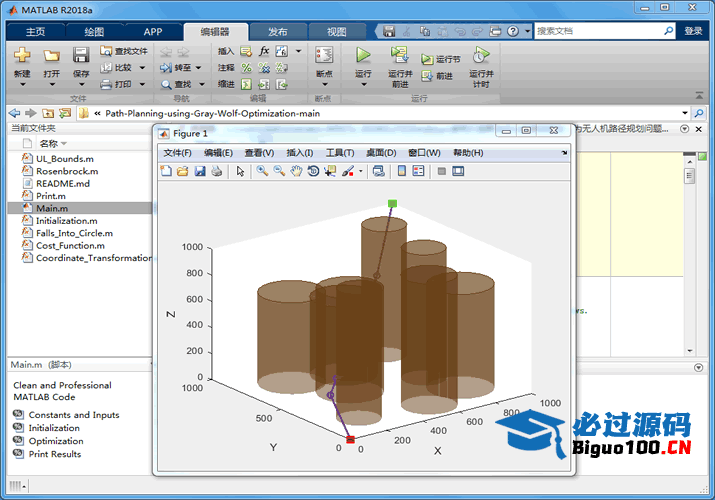Click the Insert Colorbar icon in Figure 1

pyautogui.click(x=402, y=171)
